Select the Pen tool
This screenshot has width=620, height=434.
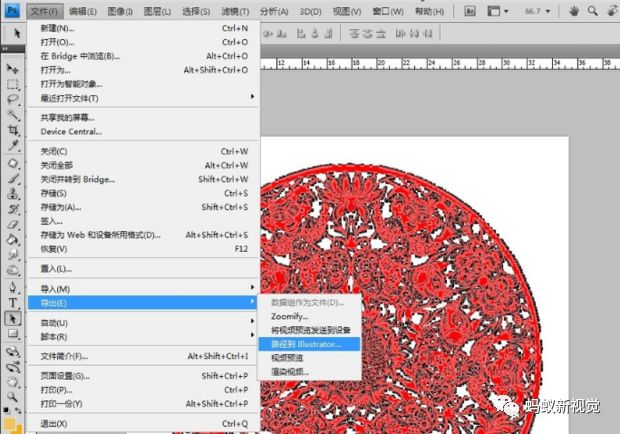[x=13, y=287]
